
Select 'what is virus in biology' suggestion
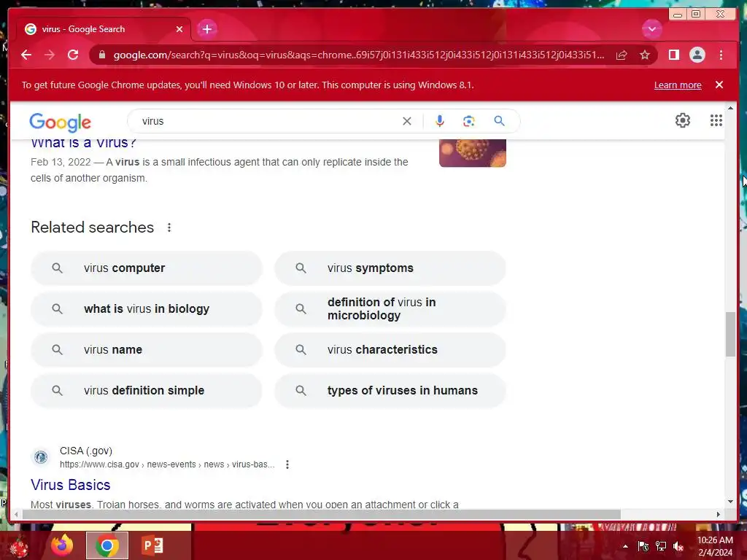[147, 308]
